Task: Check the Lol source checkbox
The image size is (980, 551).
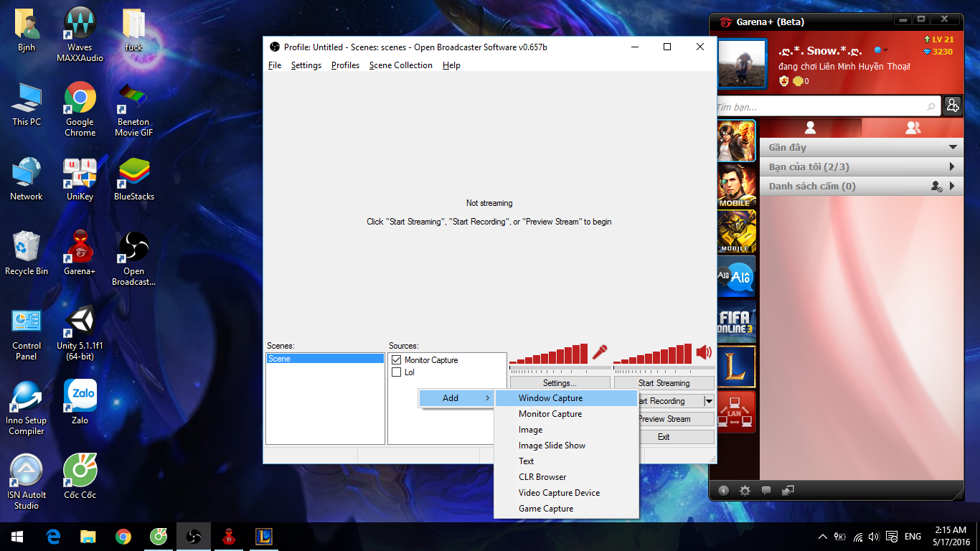Action: pyautogui.click(x=397, y=372)
